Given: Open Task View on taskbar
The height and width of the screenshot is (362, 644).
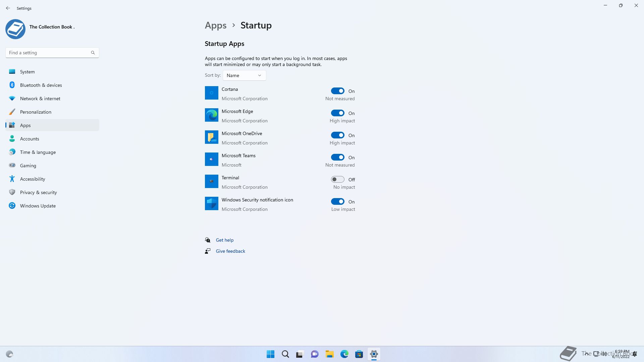Looking at the screenshot, I should pos(300,354).
